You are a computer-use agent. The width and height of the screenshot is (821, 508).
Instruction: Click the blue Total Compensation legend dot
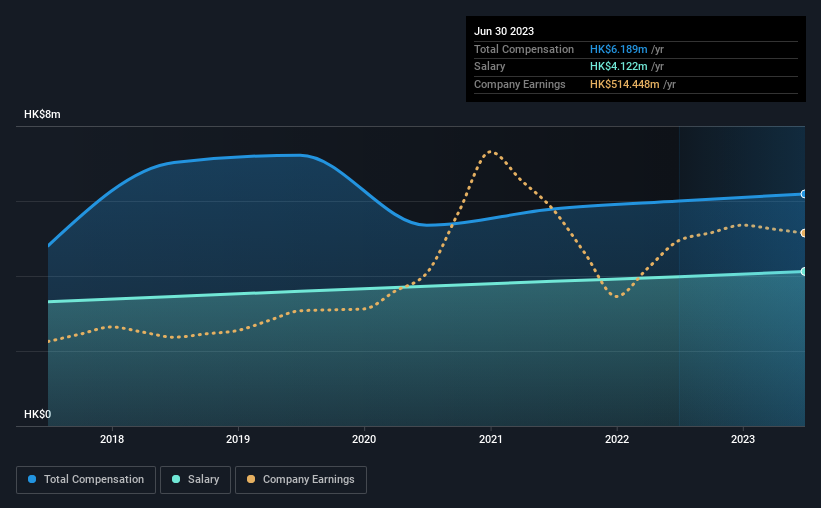tap(32, 479)
